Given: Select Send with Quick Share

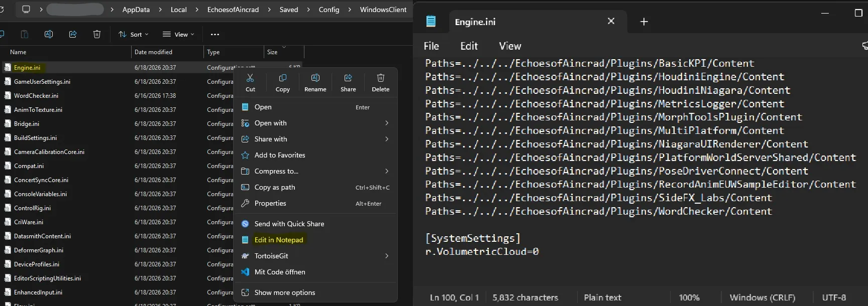Looking at the screenshot, I should 315,224.
